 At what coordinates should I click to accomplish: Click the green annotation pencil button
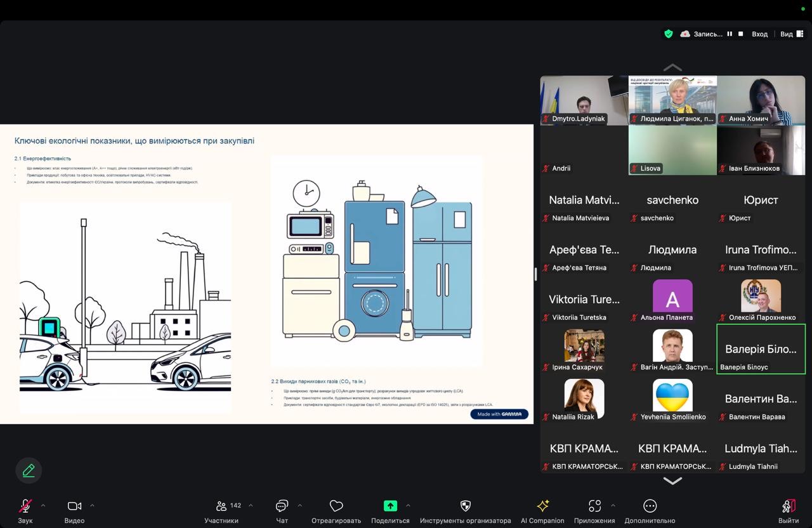coord(29,470)
